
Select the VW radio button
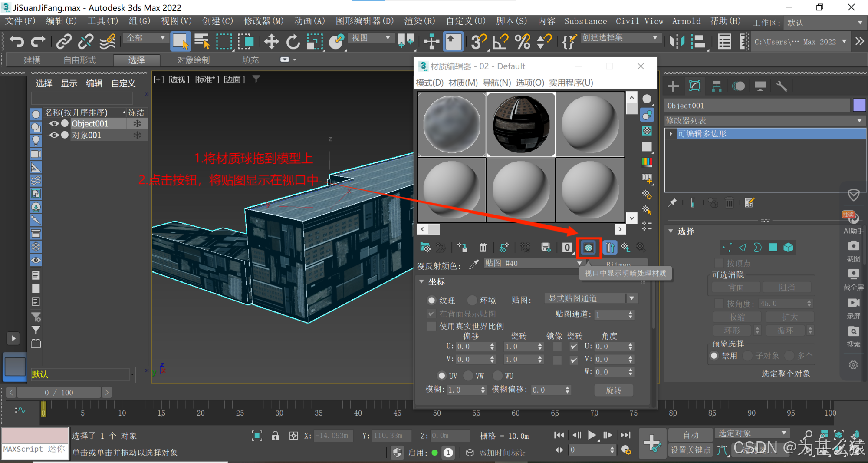click(x=468, y=375)
